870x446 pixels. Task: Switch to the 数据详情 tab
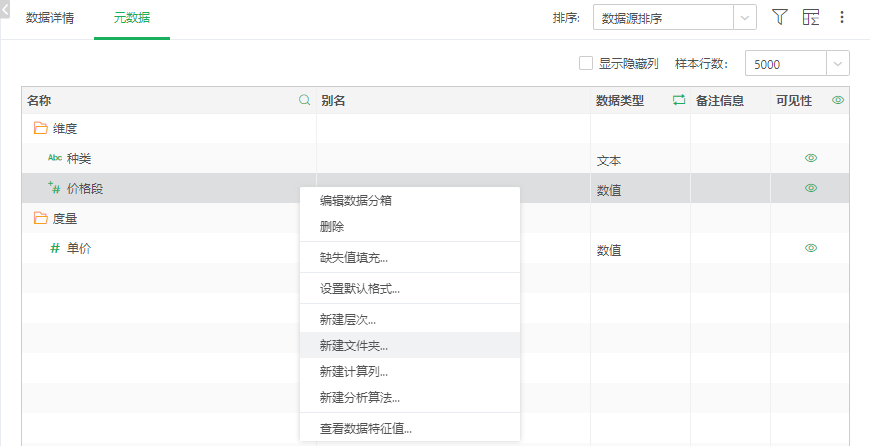tap(50, 18)
